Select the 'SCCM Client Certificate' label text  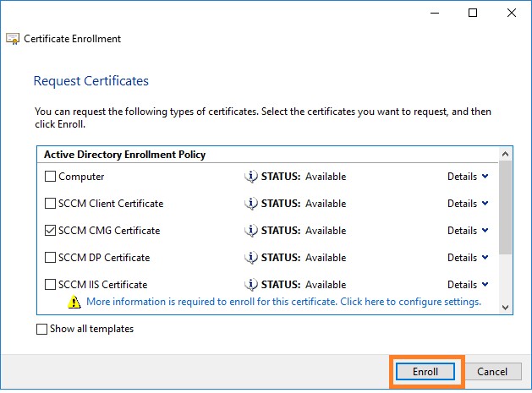coord(111,204)
